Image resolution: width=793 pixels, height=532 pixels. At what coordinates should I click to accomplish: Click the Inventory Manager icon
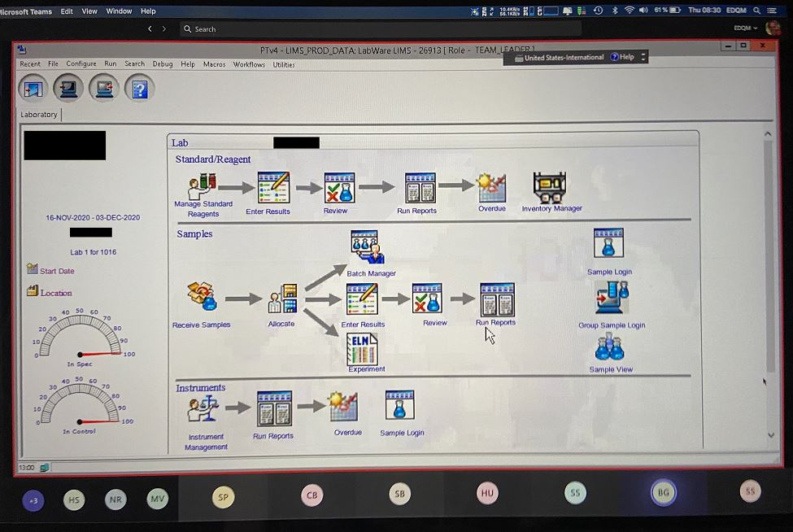[x=550, y=188]
